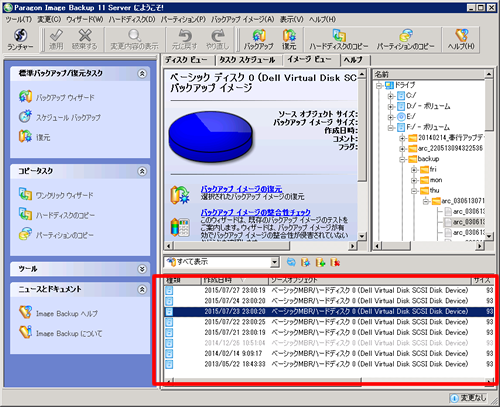Expand the C:/ drive node
500x407 pixels.
click(391, 96)
